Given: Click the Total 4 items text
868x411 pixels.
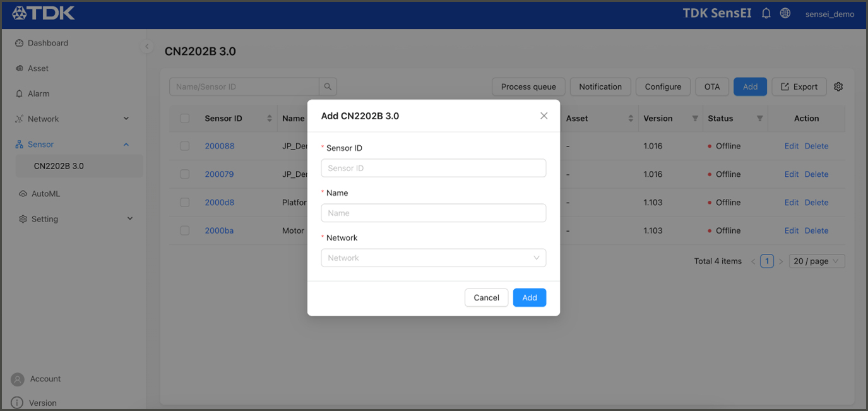Looking at the screenshot, I should [718, 261].
